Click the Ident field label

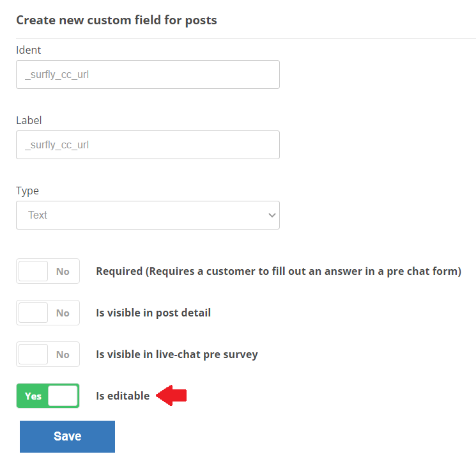[29, 50]
